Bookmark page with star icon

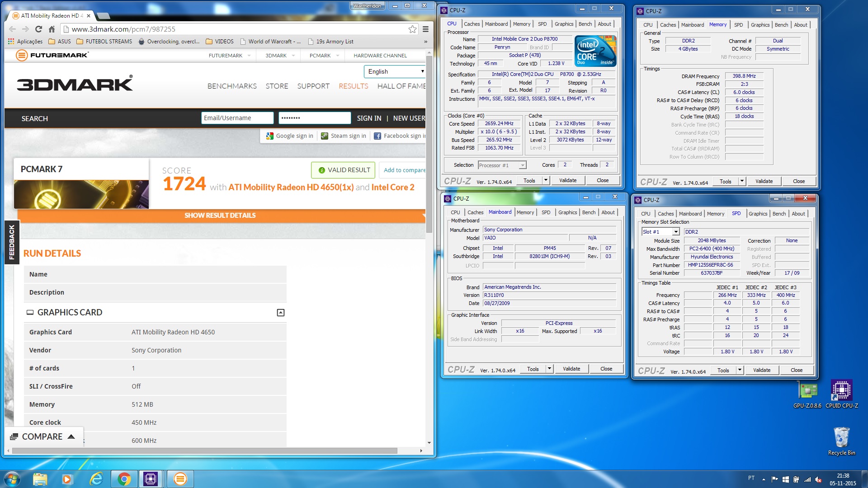pyautogui.click(x=412, y=29)
